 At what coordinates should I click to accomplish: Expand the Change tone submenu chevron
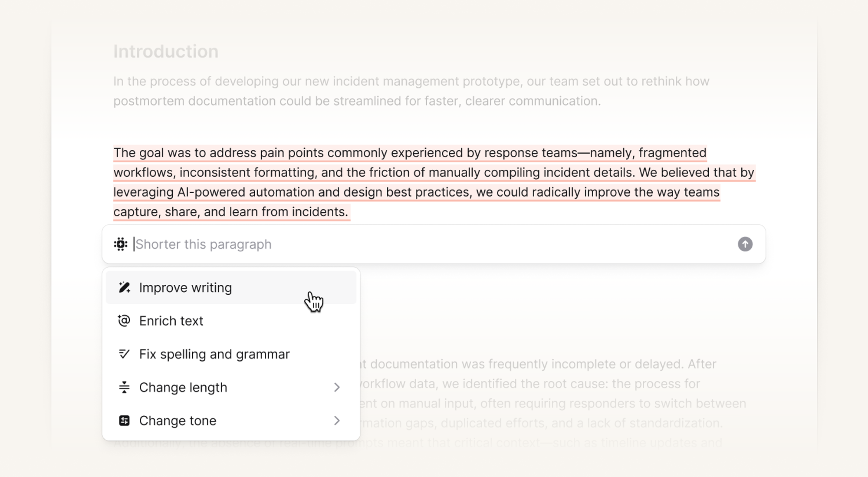point(337,421)
